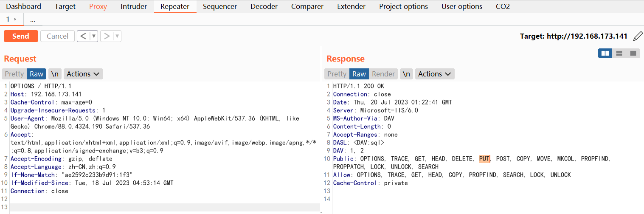Open the Request Actions dropdown
The width and height of the screenshot is (644, 214).
point(83,74)
